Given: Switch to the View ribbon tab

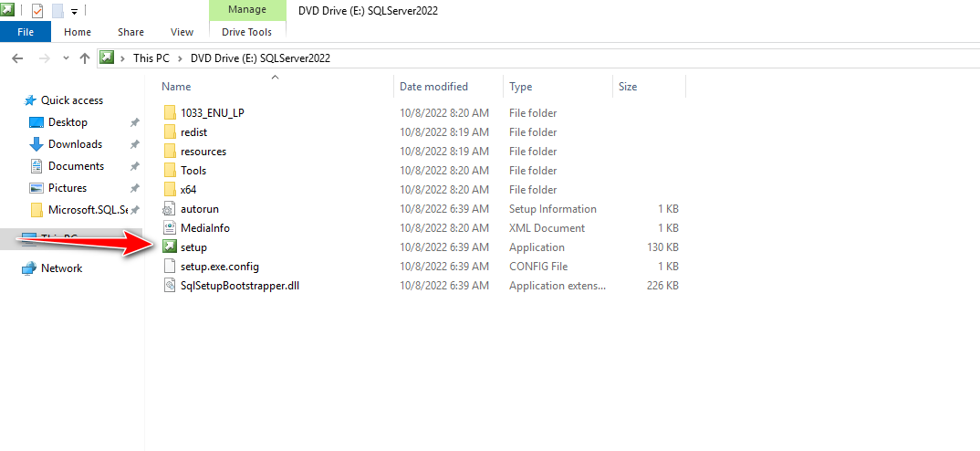Looking at the screenshot, I should tap(182, 32).
